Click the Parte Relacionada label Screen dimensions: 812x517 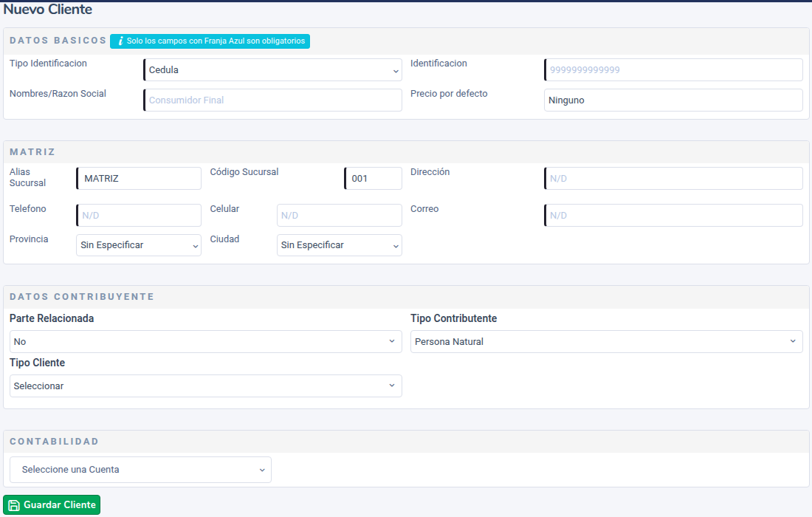[x=52, y=318]
